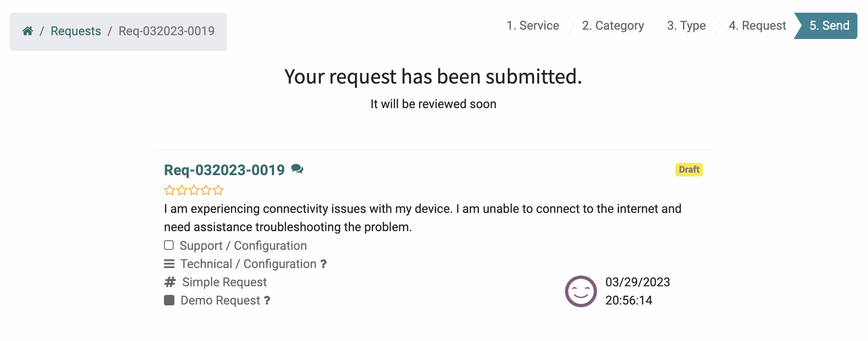The image size is (868, 341).
Task: Select the fifth rating star
Action: click(218, 190)
